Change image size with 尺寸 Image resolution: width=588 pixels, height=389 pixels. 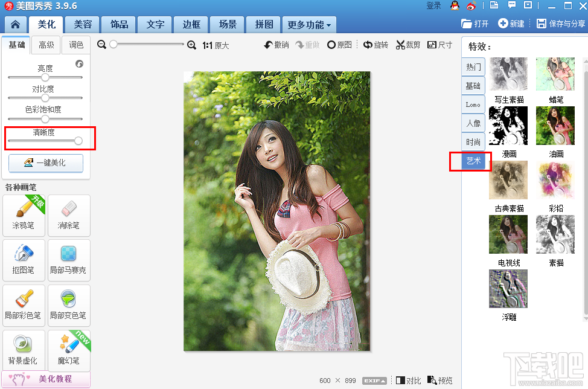click(x=440, y=45)
